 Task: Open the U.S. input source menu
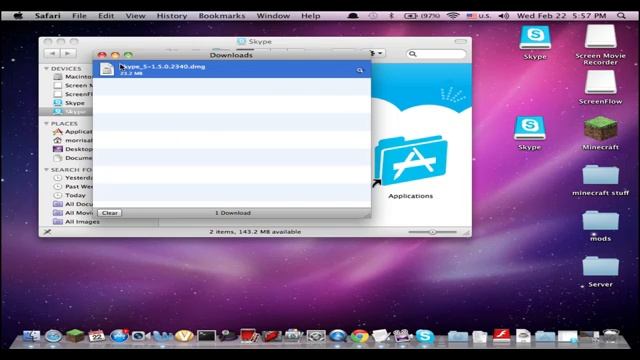tap(479, 16)
